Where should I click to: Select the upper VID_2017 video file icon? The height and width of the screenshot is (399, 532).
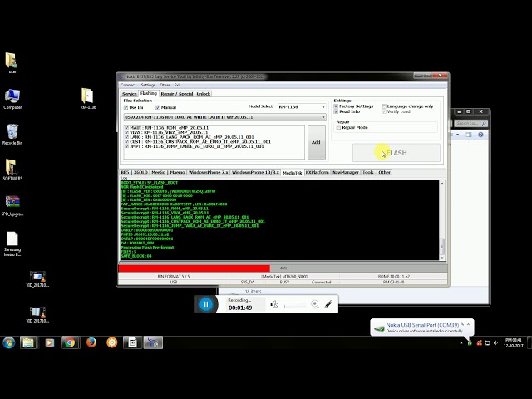tap(37, 279)
